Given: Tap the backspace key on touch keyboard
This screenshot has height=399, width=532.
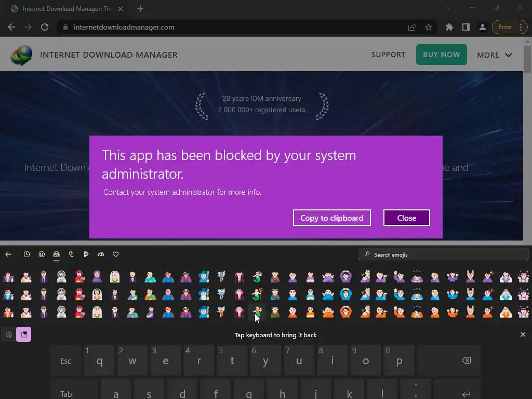Looking at the screenshot, I should (x=449, y=361).
